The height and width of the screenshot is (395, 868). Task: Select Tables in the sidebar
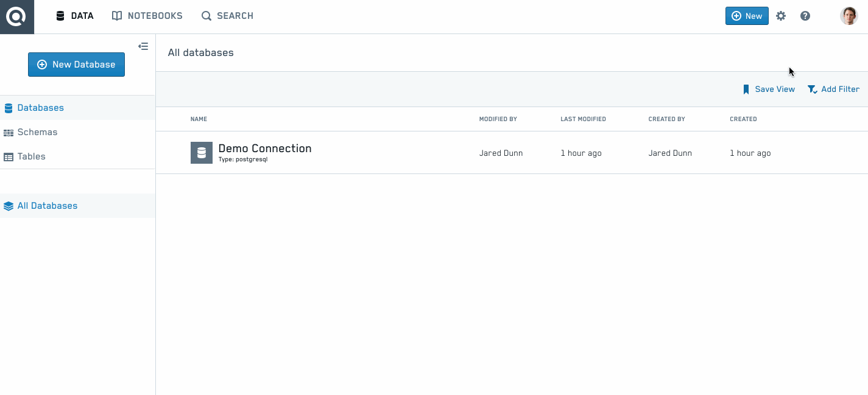(x=77, y=156)
